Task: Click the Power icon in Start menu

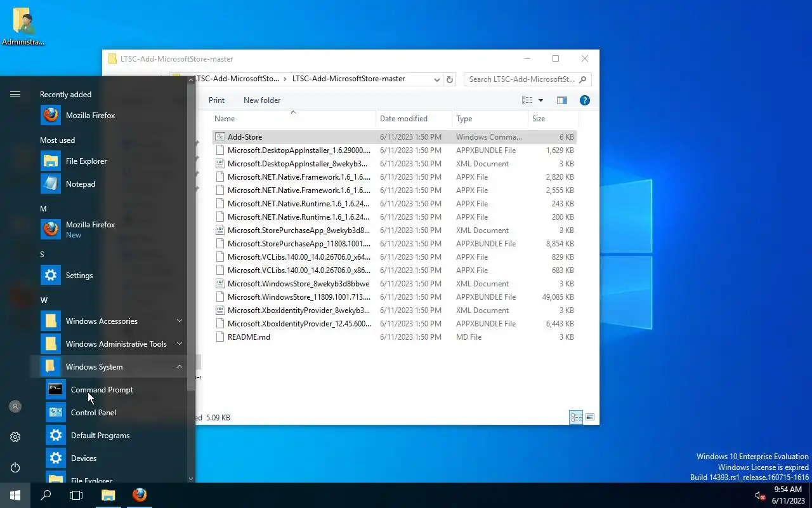Action: click(15, 467)
